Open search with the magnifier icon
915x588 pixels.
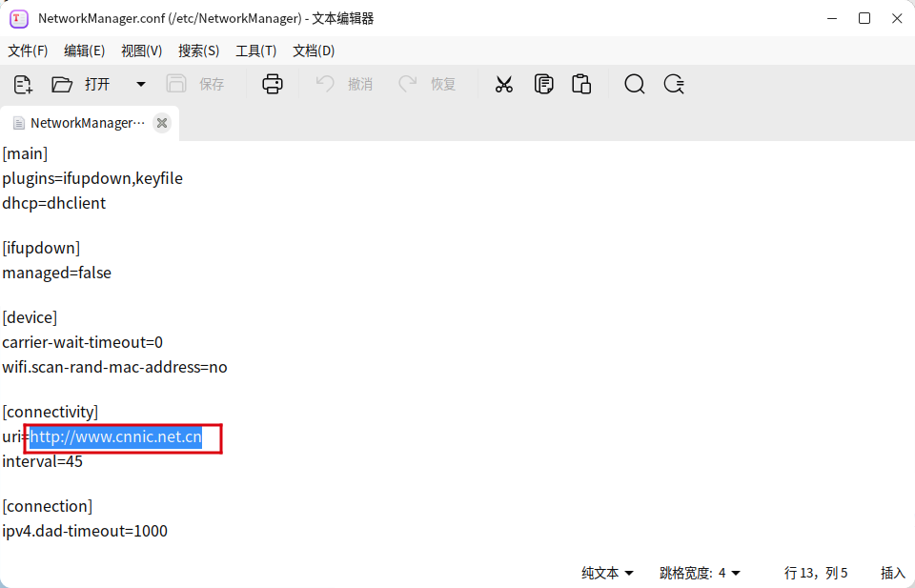point(635,84)
